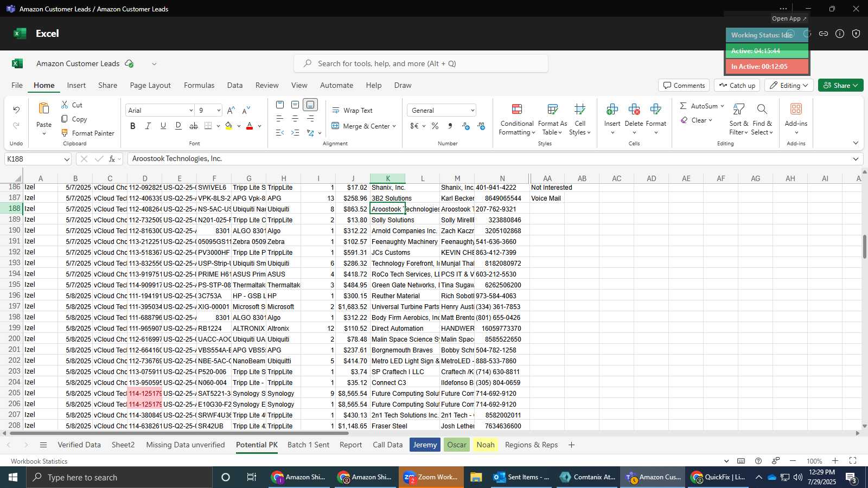Toggle Wrap Text for the cell
Screen dimensions: 868x488
352,111
